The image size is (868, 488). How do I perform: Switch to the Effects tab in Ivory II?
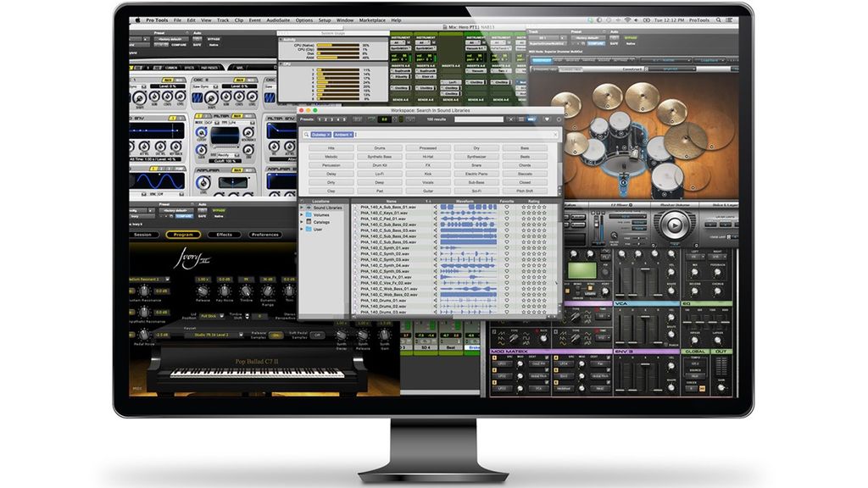click(225, 234)
